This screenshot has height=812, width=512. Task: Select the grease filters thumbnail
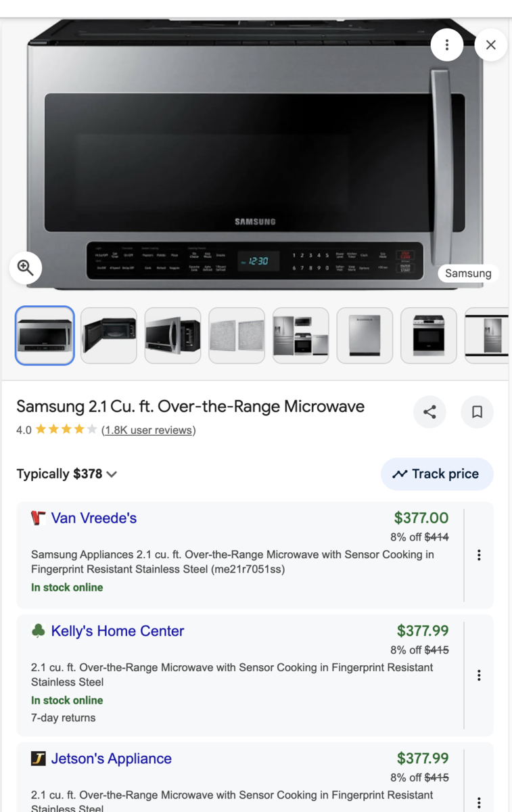pyautogui.click(x=237, y=336)
